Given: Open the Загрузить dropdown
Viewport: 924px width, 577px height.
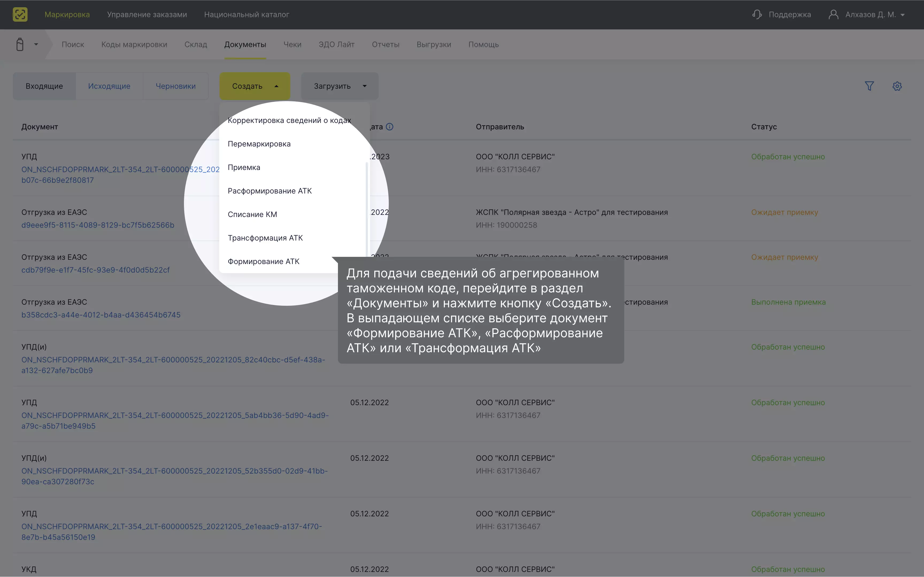Looking at the screenshot, I should pos(340,86).
